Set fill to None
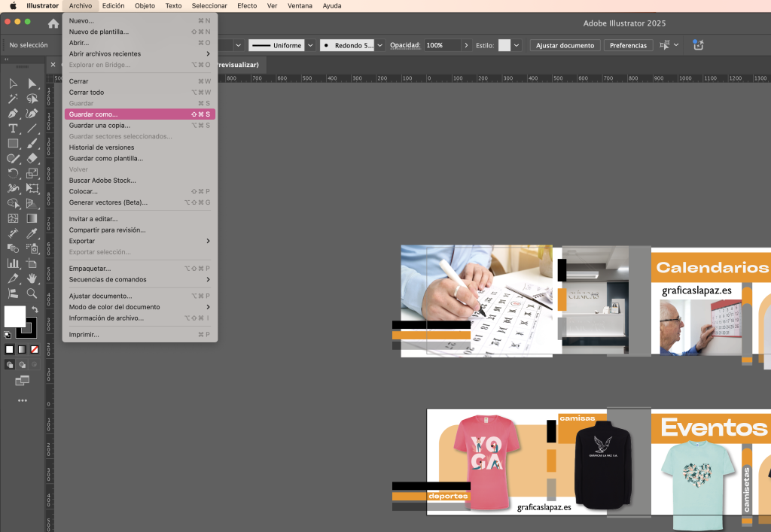 (x=35, y=349)
